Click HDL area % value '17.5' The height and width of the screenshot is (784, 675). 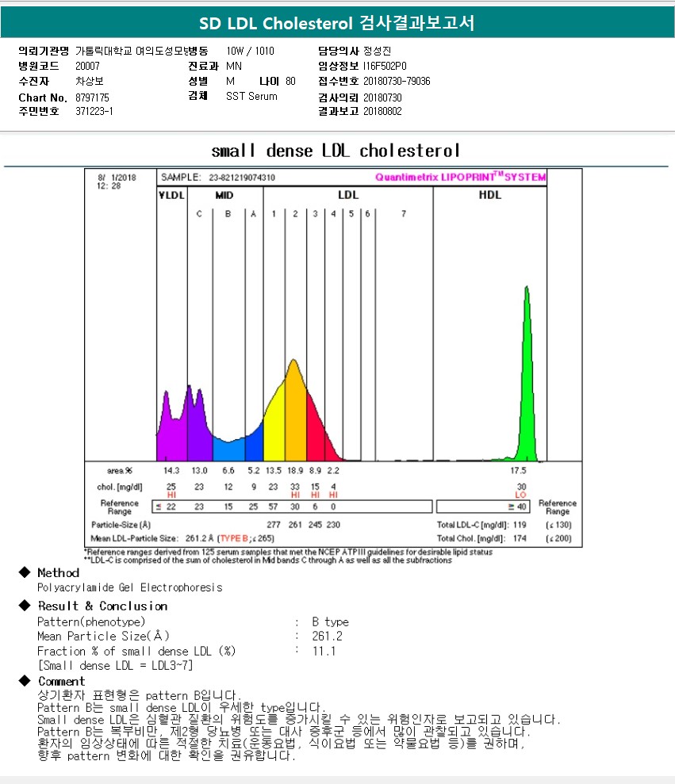[x=519, y=471]
